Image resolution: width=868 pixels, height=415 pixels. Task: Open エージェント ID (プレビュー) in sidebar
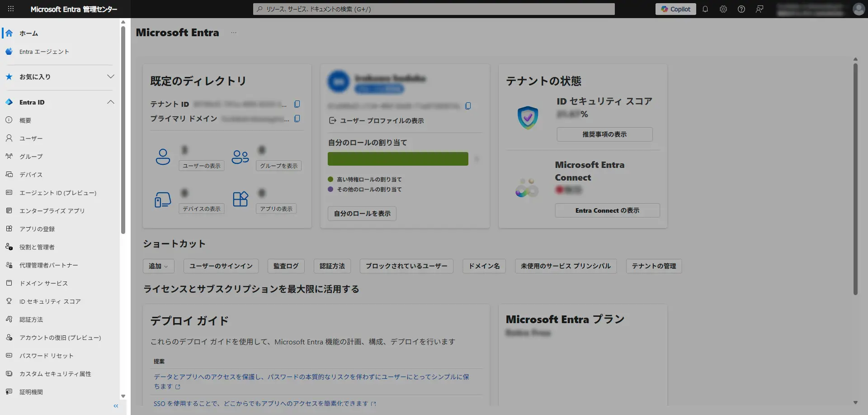(61, 193)
